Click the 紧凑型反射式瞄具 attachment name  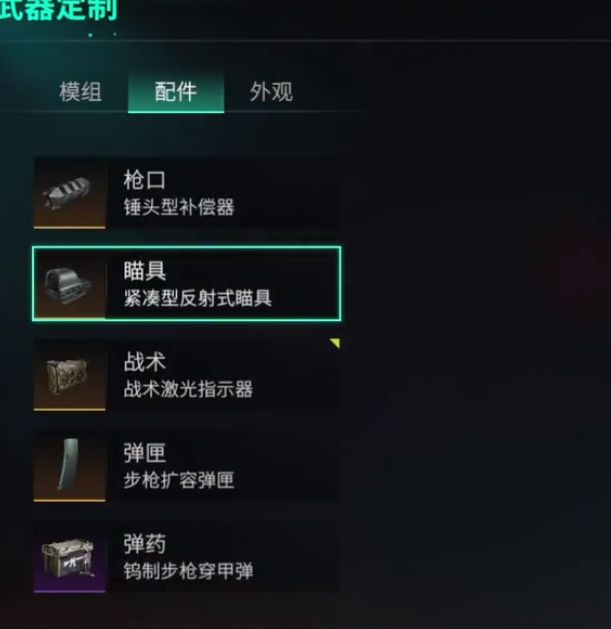point(197,298)
